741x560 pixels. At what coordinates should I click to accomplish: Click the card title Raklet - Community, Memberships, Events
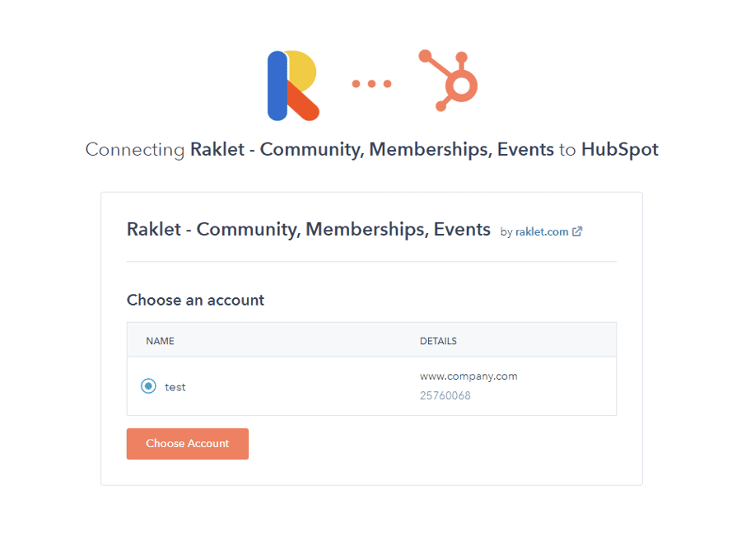309,230
